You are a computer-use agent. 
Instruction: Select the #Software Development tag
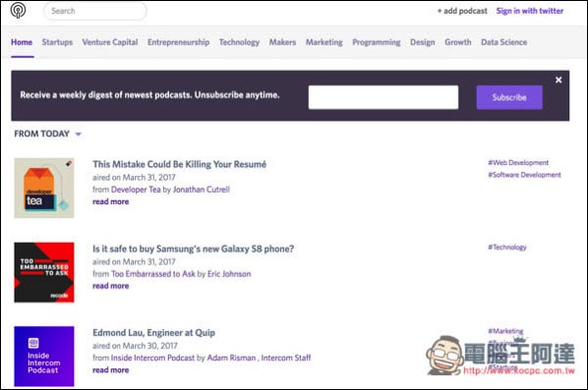pyautogui.click(x=524, y=175)
